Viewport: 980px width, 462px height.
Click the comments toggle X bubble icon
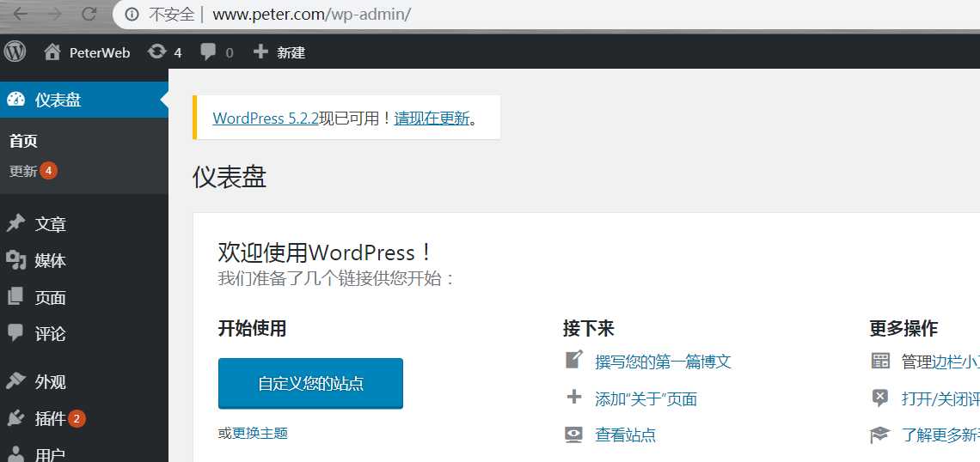click(880, 398)
